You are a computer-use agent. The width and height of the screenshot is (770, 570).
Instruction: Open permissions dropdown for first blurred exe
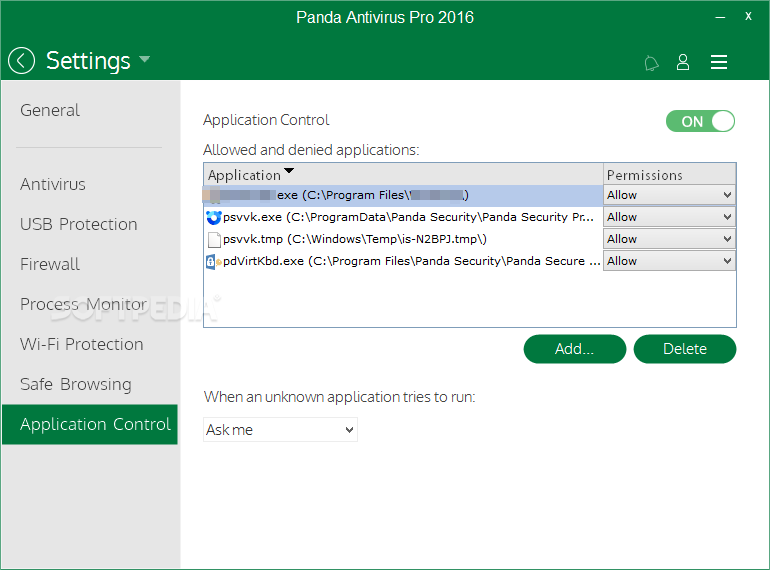(x=669, y=195)
